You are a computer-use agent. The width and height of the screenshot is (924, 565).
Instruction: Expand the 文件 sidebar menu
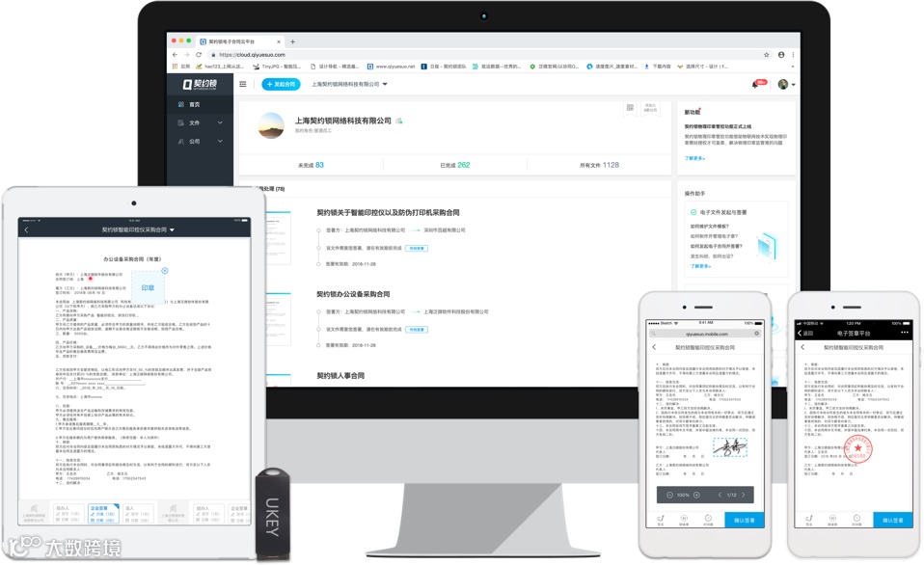click(x=200, y=122)
